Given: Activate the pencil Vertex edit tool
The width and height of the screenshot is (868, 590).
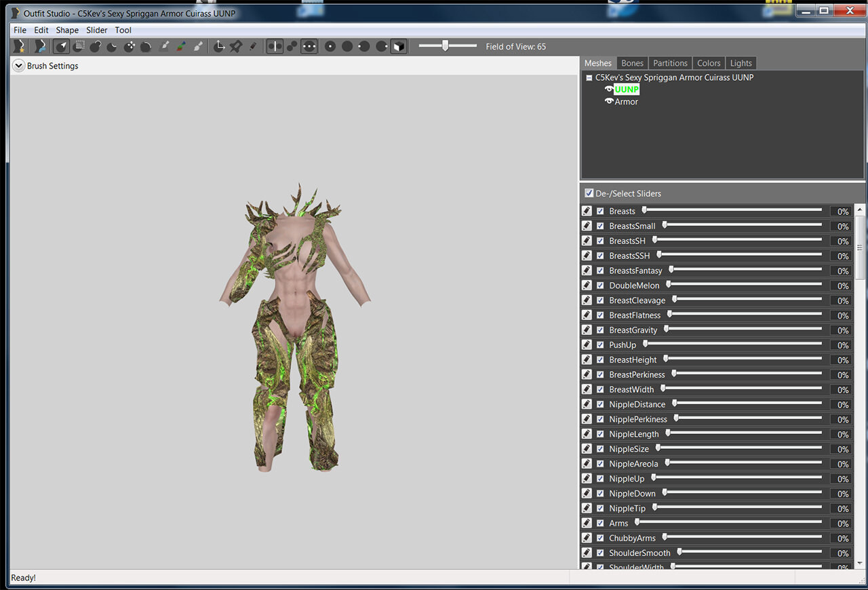Looking at the screenshot, I should point(253,46).
